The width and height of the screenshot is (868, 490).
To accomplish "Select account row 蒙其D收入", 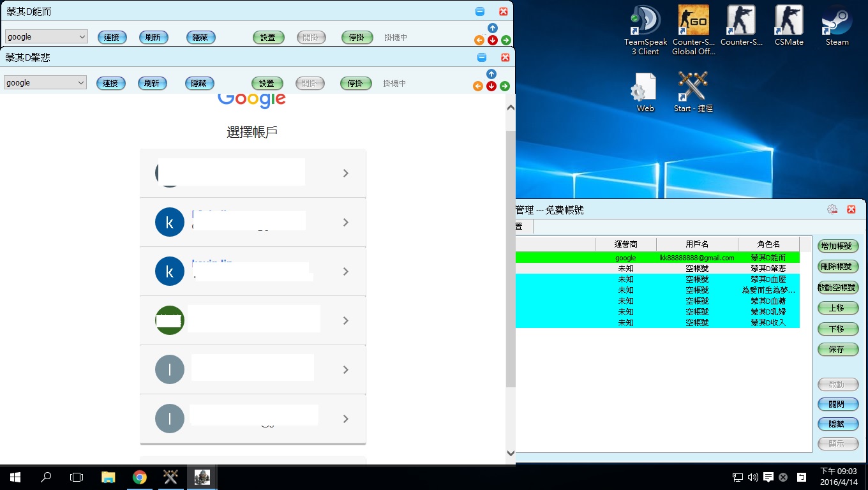I will click(x=657, y=323).
